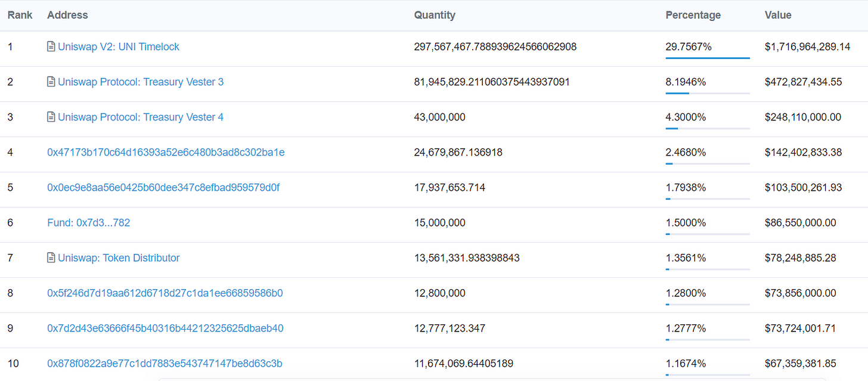Open address 0x5f246d7d19aa612d6718d27c1da1ee66859586b0
Image resolution: width=868 pixels, height=381 pixels.
tap(165, 293)
